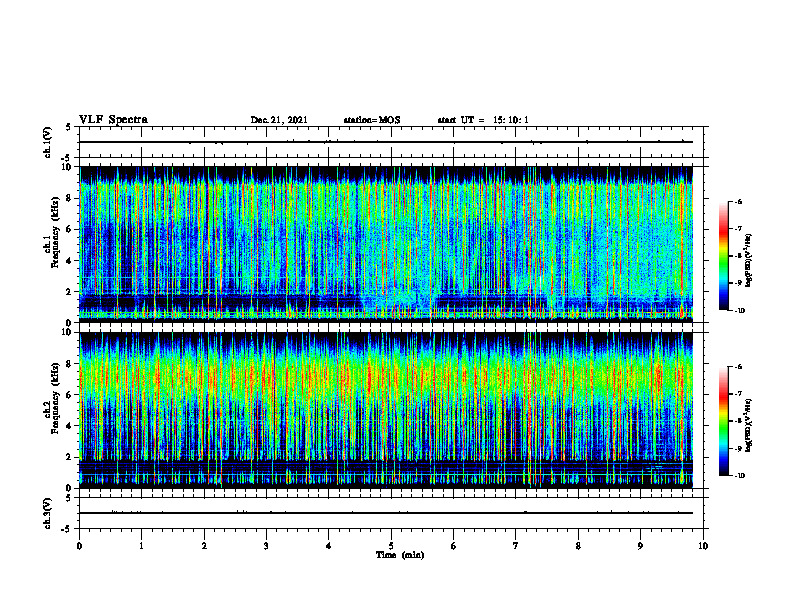The height and width of the screenshot is (612, 792).
Task: Click the '7' tick on the time axis
Action: tap(516, 546)
